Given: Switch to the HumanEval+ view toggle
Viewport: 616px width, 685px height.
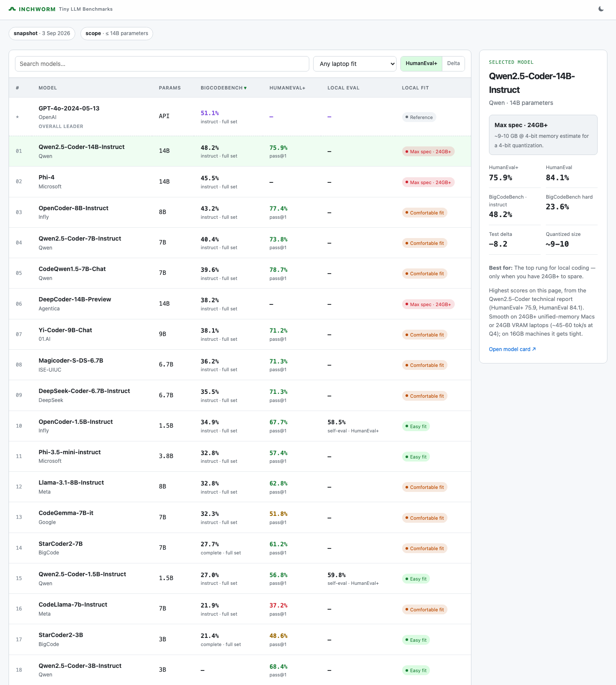Looking at the screenshot, I should click(421, 63).
